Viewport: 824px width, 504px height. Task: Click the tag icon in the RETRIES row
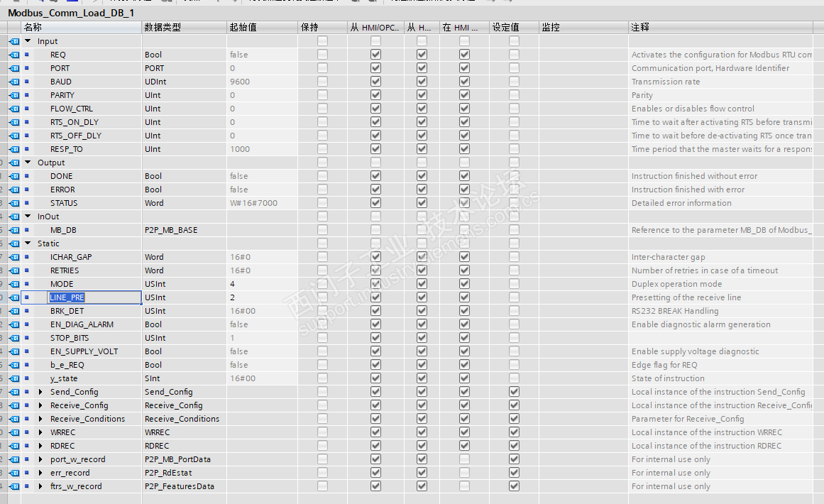click(x=14, y=270)
